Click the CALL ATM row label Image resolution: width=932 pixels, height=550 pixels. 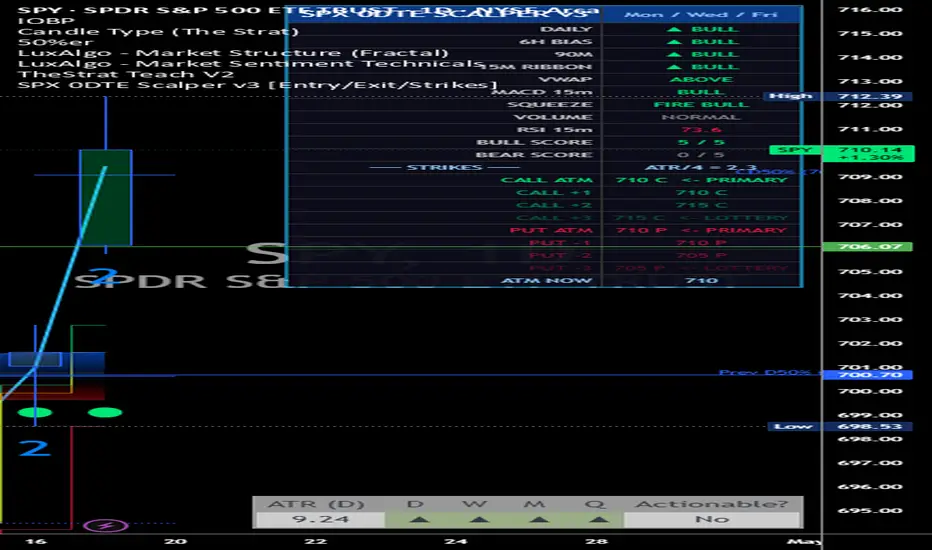[547, 180]
